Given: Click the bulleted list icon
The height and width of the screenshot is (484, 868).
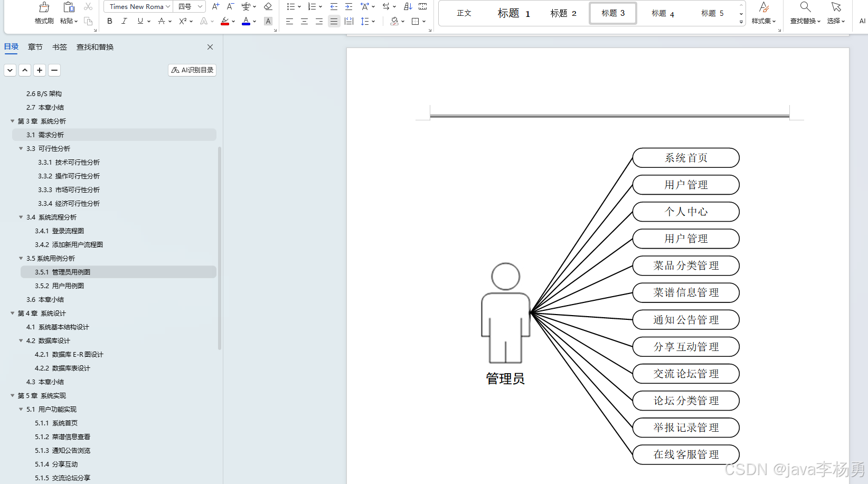Looking at the screenshot, I should 291,7.
